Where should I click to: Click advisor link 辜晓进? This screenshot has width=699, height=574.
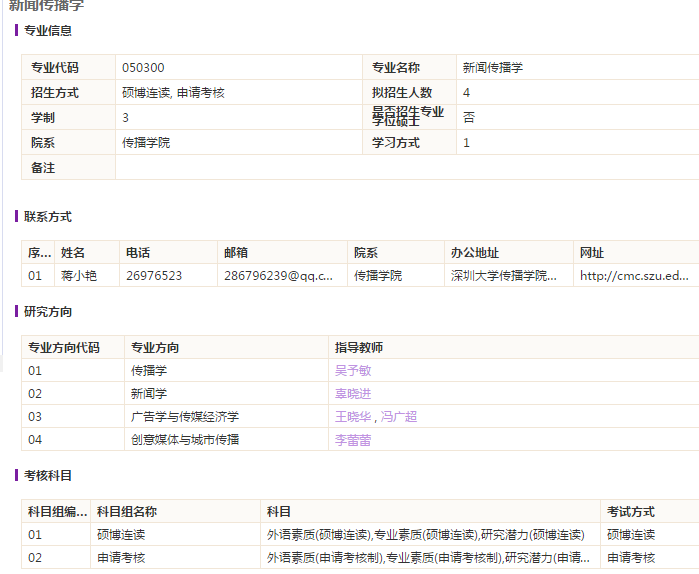[x=352, y=394]
